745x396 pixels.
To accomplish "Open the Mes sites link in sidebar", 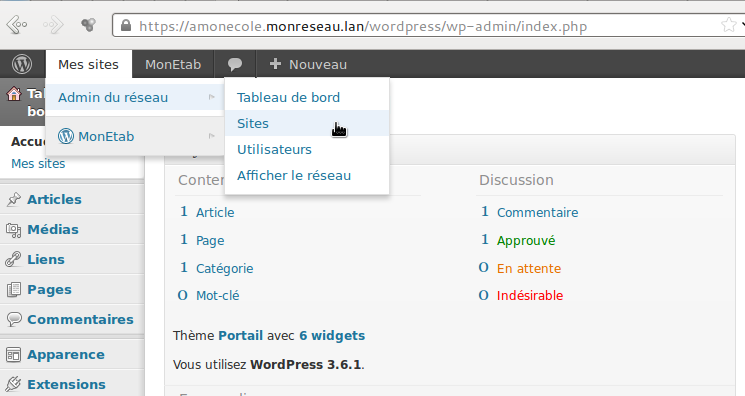I will pos(38,164).
